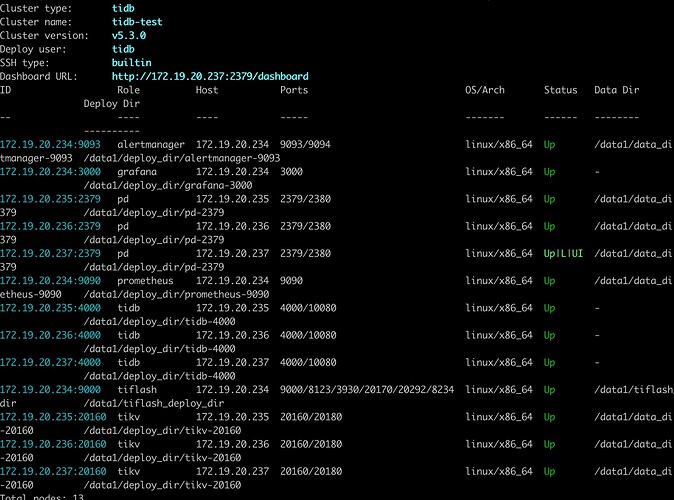This screenshot has height=500, width=674.
Task: Click the grafana port value 3000
Action: (x=291, y=172)
